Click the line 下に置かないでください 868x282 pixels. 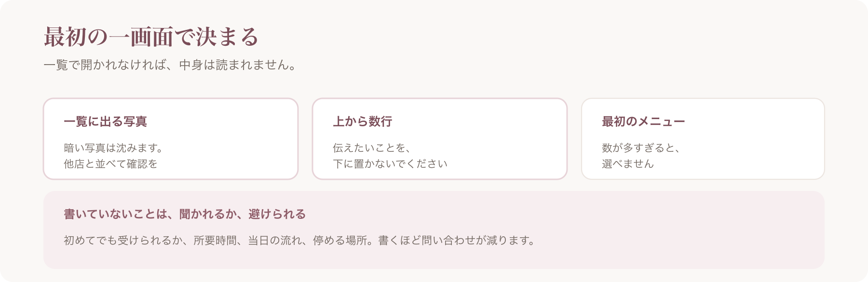[x=390, y=164]
